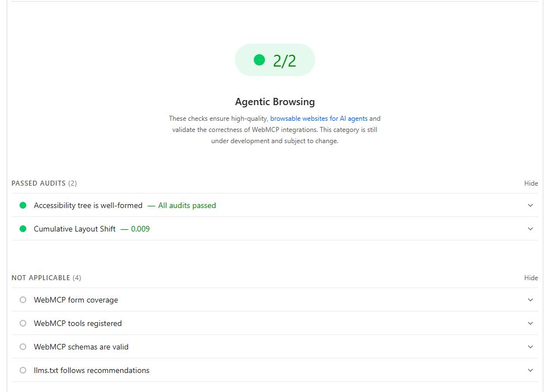Click the green dot in score badge

[x=259, y=60]
